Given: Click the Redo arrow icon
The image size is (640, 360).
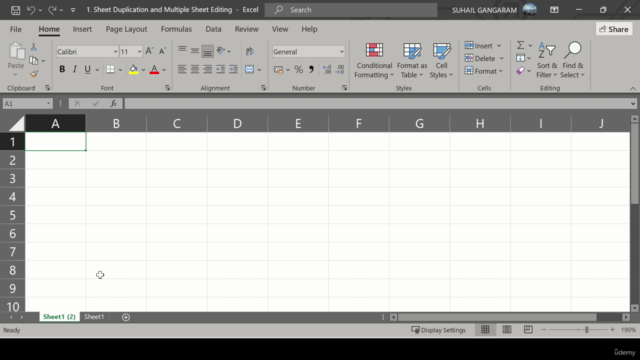Looking at the screenshot, I should 52,10.
